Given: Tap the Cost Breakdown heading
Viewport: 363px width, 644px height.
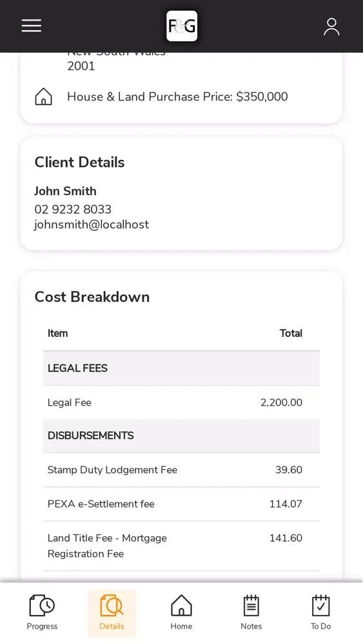Looking at the screenshot, I should click(x=92, y=297).
